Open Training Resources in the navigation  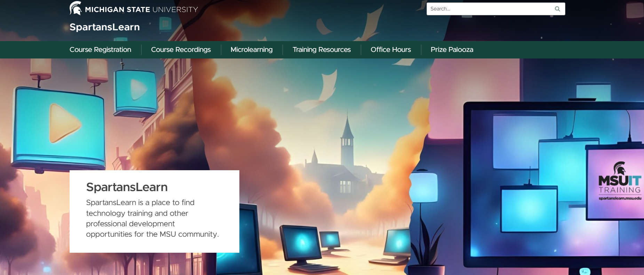pyautogui.click(x=321, y=50)
